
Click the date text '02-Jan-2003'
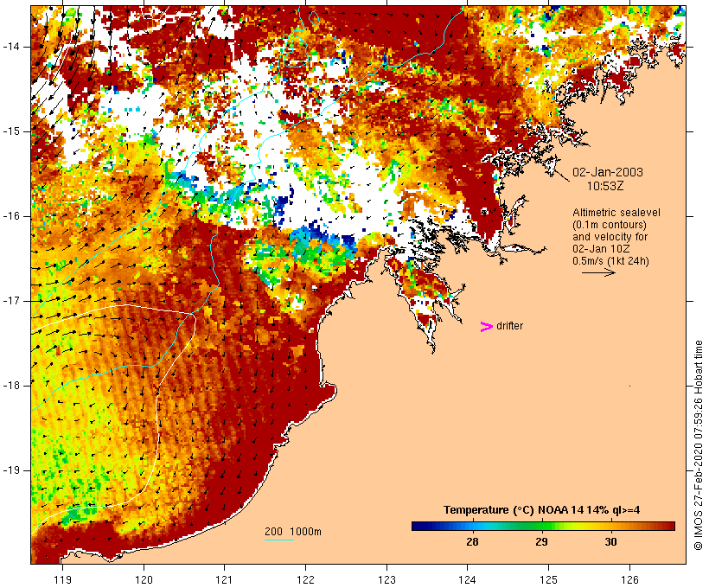[608, 172]
